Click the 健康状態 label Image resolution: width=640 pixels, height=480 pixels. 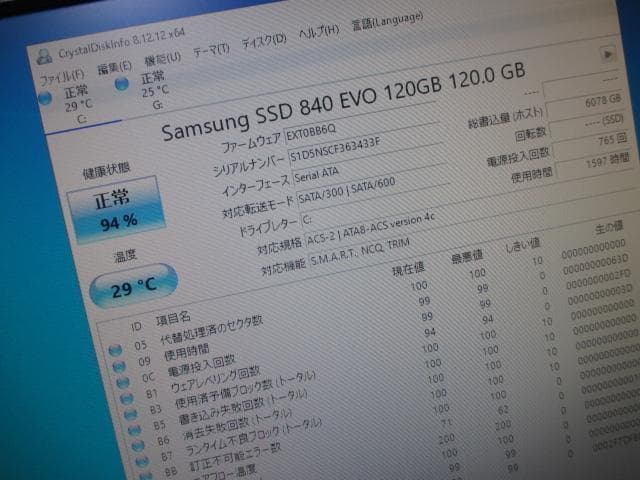[x=107, y=171]
